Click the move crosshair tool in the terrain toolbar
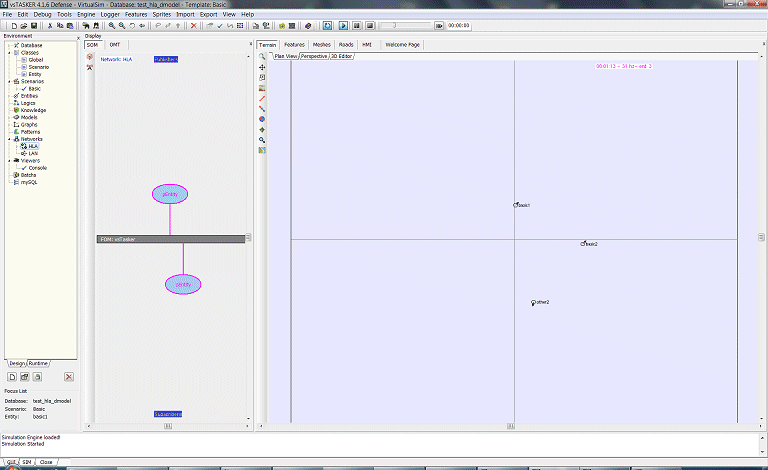768x470 pixels. [262, 67]
